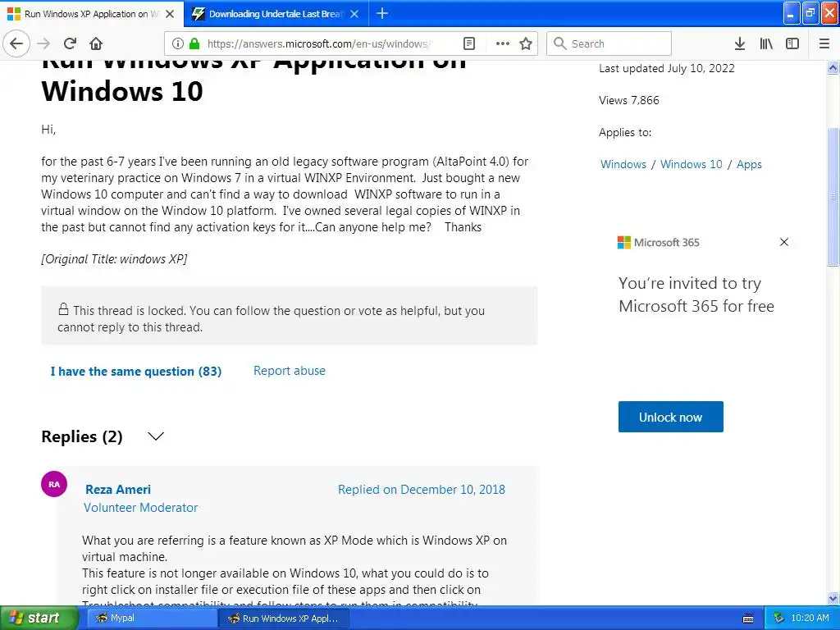Click the vertical scrollbar thumb
The height and width of the screenshot is (630, 840).
[x=833, y=197]
